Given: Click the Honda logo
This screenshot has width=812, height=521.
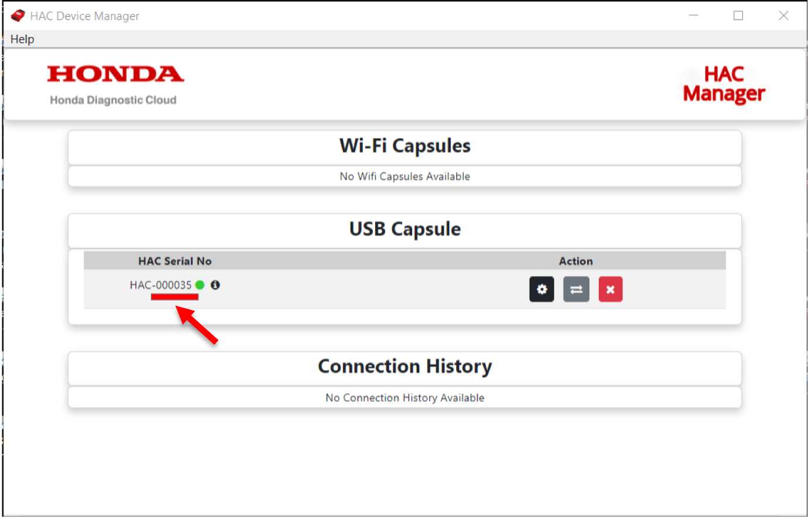Looking at the screenshot, I should (116, 74).
